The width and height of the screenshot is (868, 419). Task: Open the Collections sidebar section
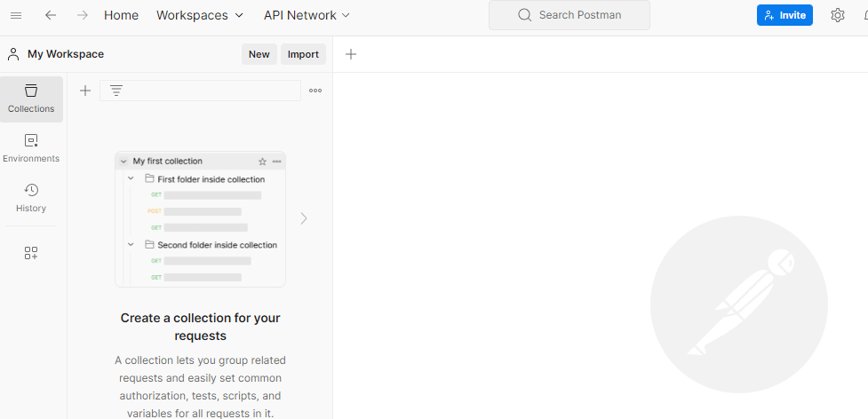click(31, 99)
